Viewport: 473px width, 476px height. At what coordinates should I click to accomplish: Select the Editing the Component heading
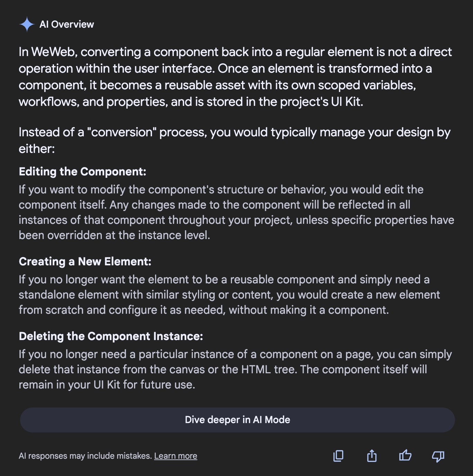point(82,172)
